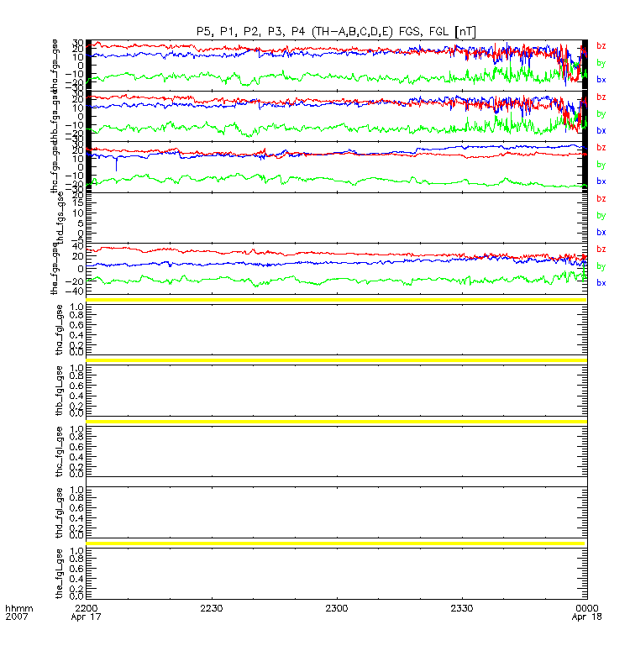630x672 pixels.
Task: Select the 'by' legend label of the thb_fgs panel
Action: click(x=601, y=114)
